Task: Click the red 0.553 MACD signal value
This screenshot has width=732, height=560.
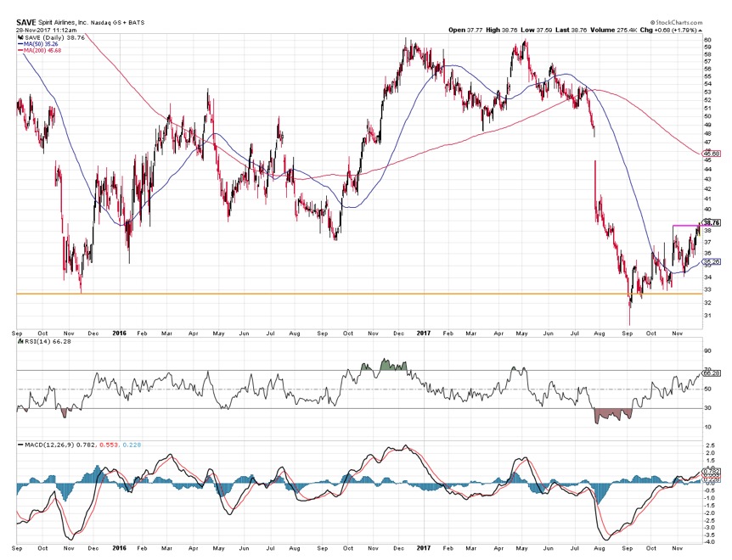Action: coord(109,445)
